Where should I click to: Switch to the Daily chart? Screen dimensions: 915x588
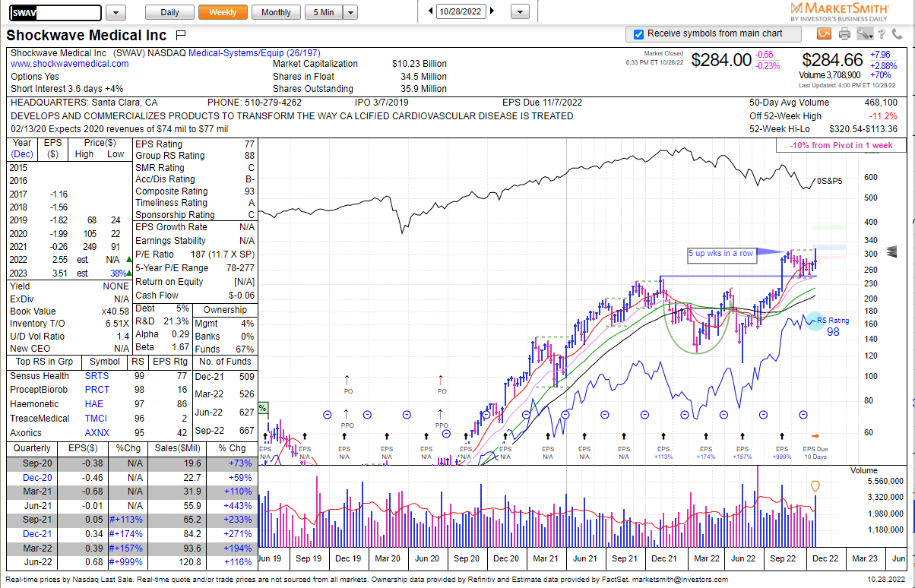[169, 13]
